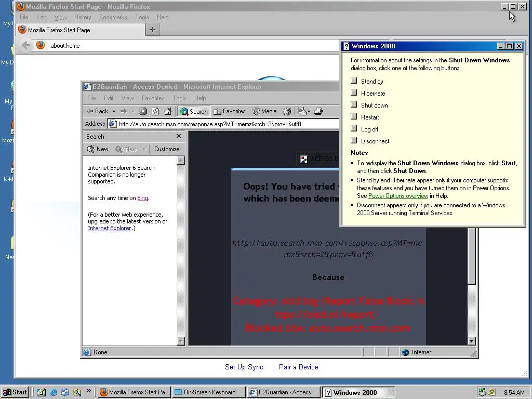Click the Restart help button
532x399 pixels.
coord(354,116)
